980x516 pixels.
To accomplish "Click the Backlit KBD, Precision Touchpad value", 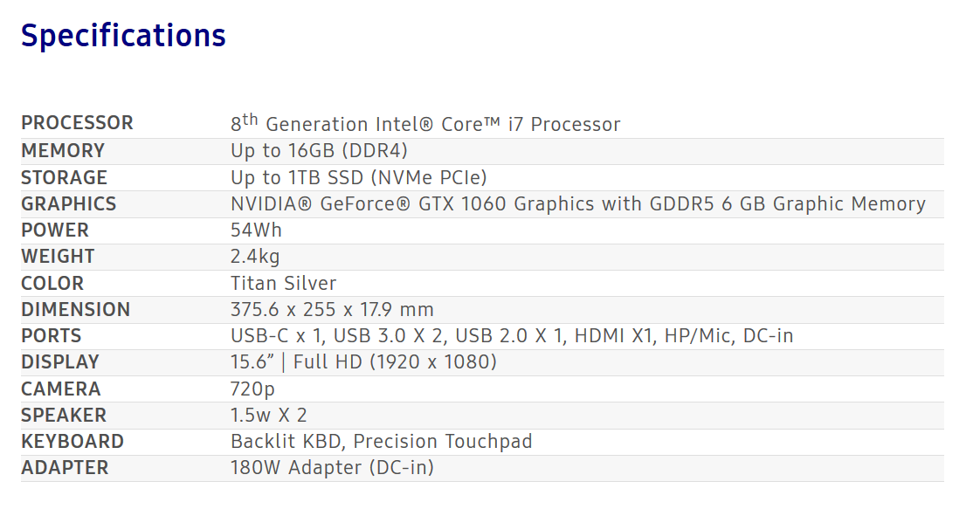I will point(381,441).
